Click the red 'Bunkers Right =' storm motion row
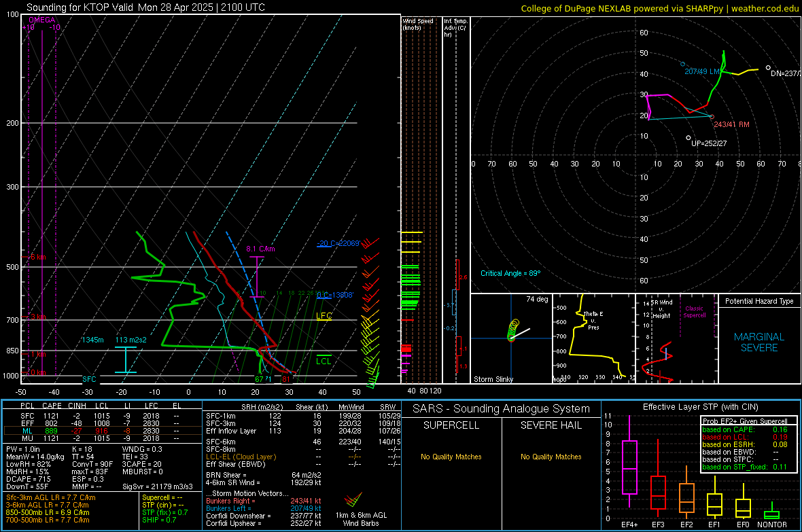Screen dimensions: 802x532 [x=264, y=501]
